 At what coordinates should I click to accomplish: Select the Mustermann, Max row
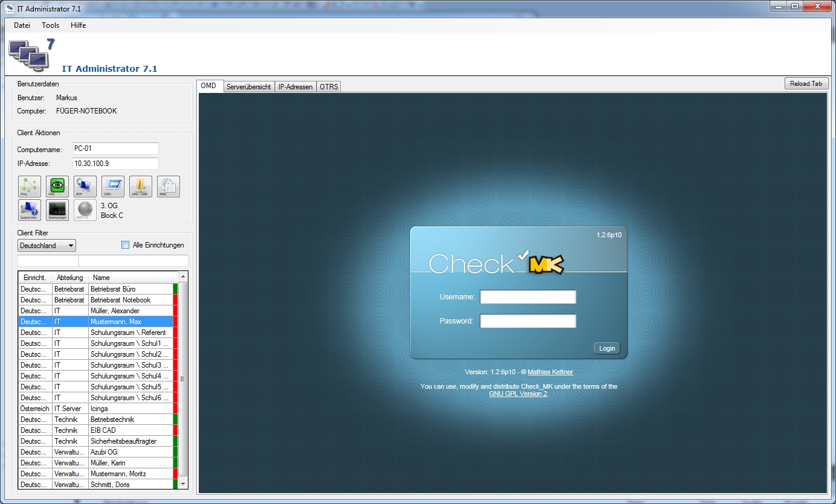coord(98,322)
